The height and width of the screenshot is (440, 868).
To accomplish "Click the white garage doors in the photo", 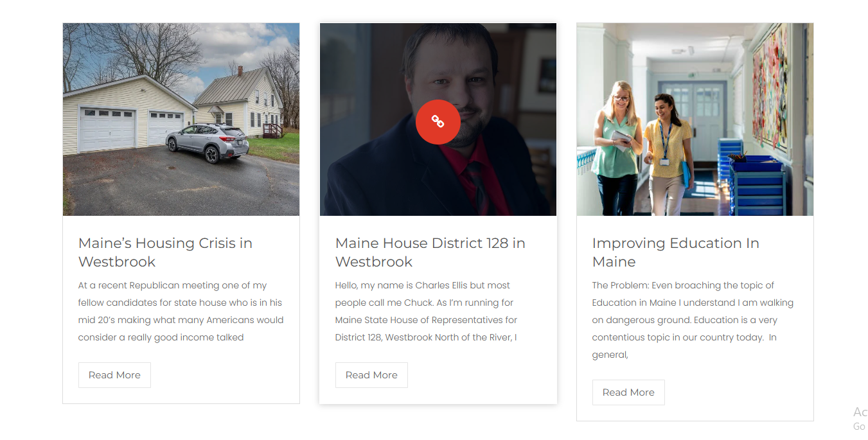I will pyautogui.click(x=131, y=128).
